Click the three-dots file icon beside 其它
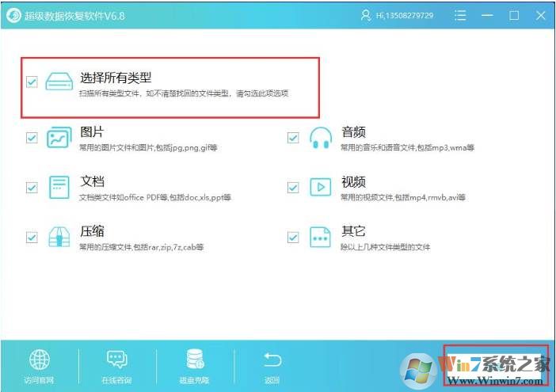This screenshot has width=556, height=392. click(320, 237)
